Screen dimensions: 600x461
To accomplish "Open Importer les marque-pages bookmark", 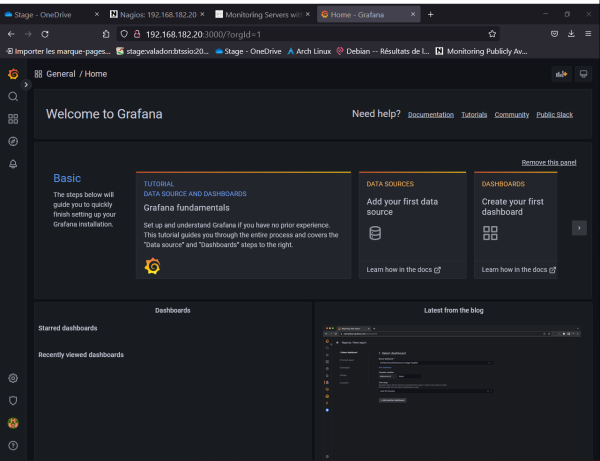I will 58,51.
